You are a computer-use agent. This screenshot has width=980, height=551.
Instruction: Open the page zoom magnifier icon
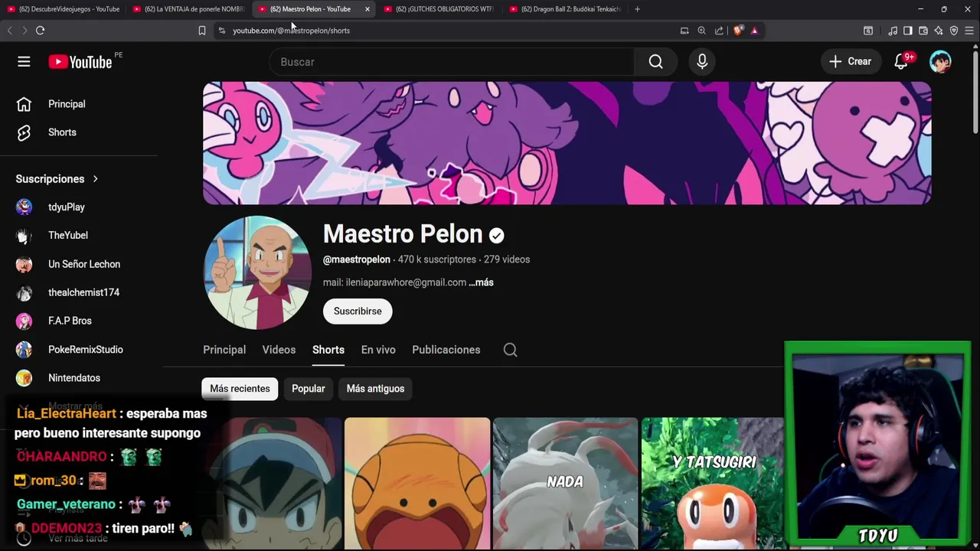(x=701, y=31)
